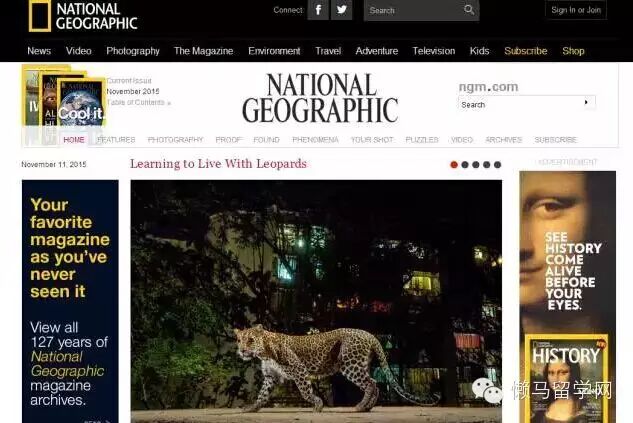This screenshot has height=423, width=633.
Task: Select the YOUR SHOT tab
Action: pos(372,140)
